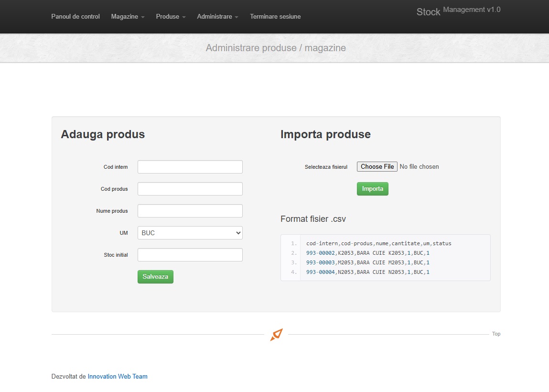Expand the Produse navigation dropdown
This screenshot has height=392, width=549.
pyautogui.click(x=170, y=17)
